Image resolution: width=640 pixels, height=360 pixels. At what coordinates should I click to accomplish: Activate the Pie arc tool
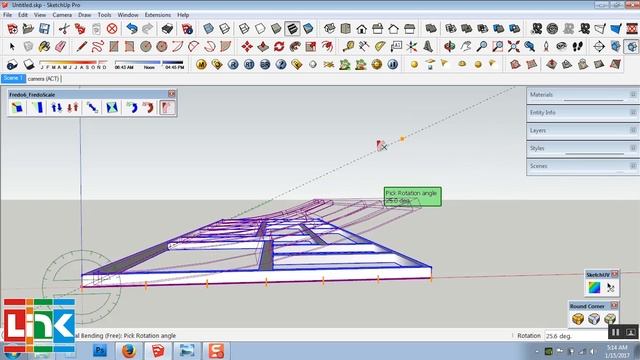(225, 47)
